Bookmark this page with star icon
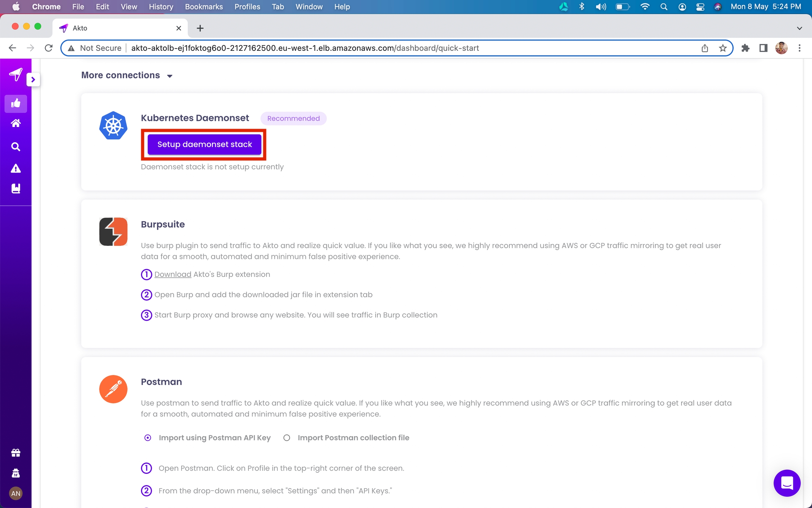 pyautogui.click(x=722, y=48)
